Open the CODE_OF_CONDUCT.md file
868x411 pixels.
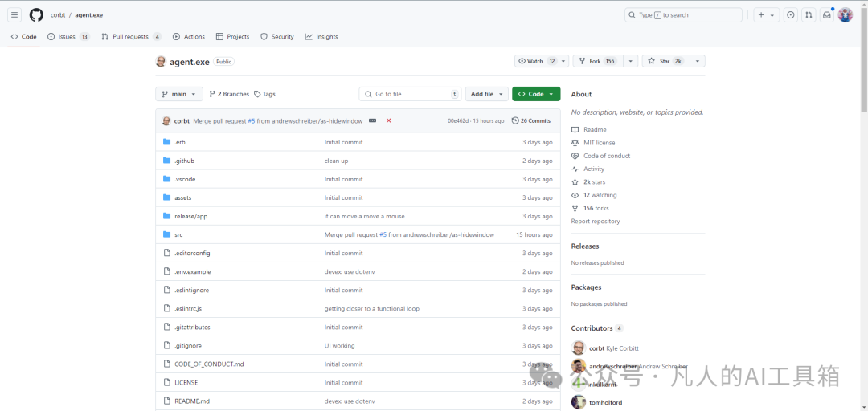tap(209, 364)
